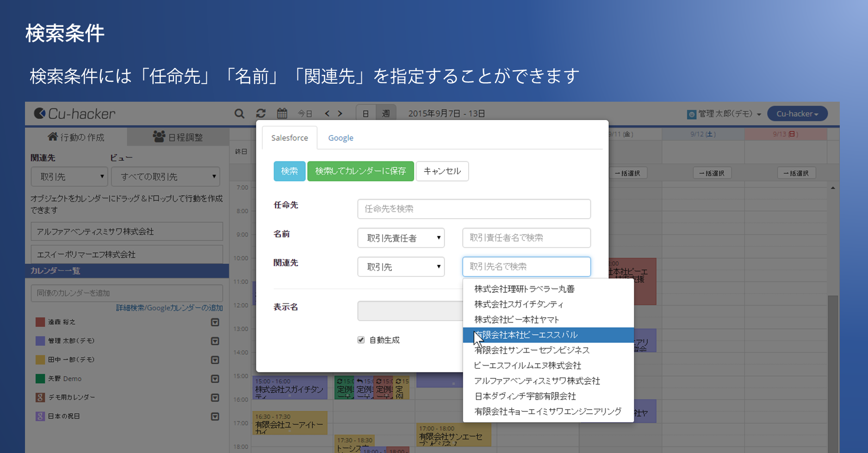Click the 任命先を検索 input field
Viewport: 868px width, 453px height.
coord(474,209)
